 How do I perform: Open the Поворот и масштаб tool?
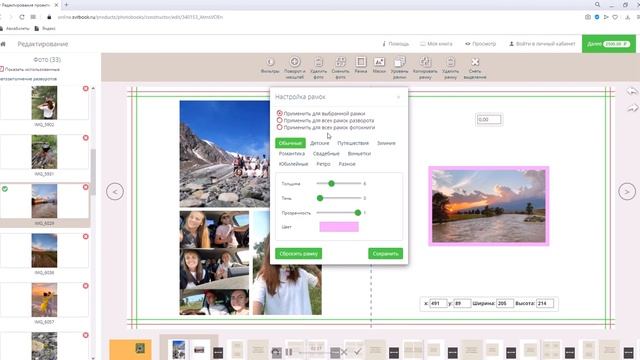tap(295, 67)
